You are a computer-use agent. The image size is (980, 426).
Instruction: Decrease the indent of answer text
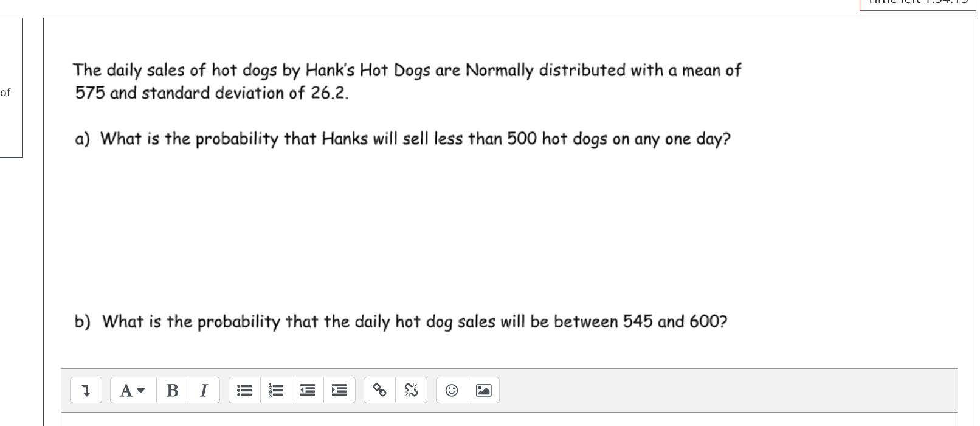pyautogui.click(x=307, y=390)
